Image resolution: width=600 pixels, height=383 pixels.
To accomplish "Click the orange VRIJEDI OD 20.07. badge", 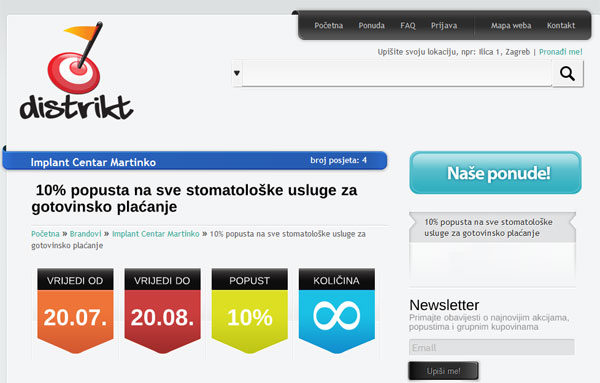I will point(75,311).
